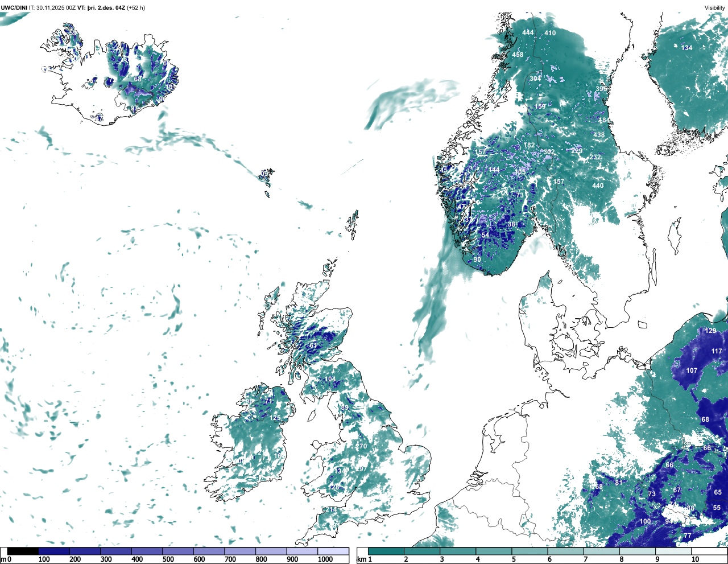Click the '104' value in southern Scotland
The height and width of the screenshot is (564, 728).
pos(330,379)
